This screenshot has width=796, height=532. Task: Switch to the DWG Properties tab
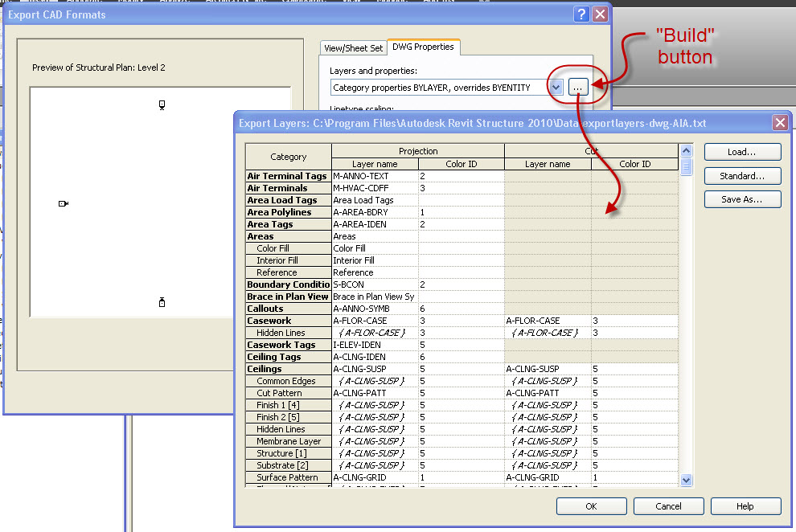[x=424, y=47]
